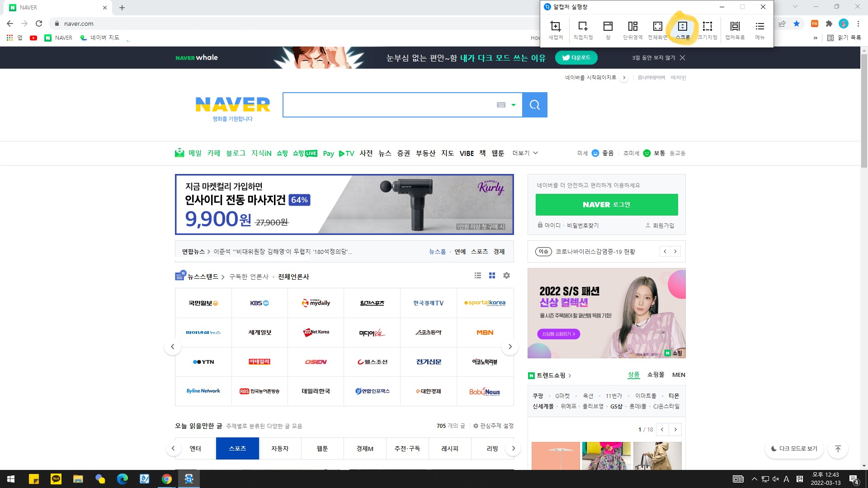Select the 자동차 topic tab
Screen dimensions: 868x488
tap(280, 448)
